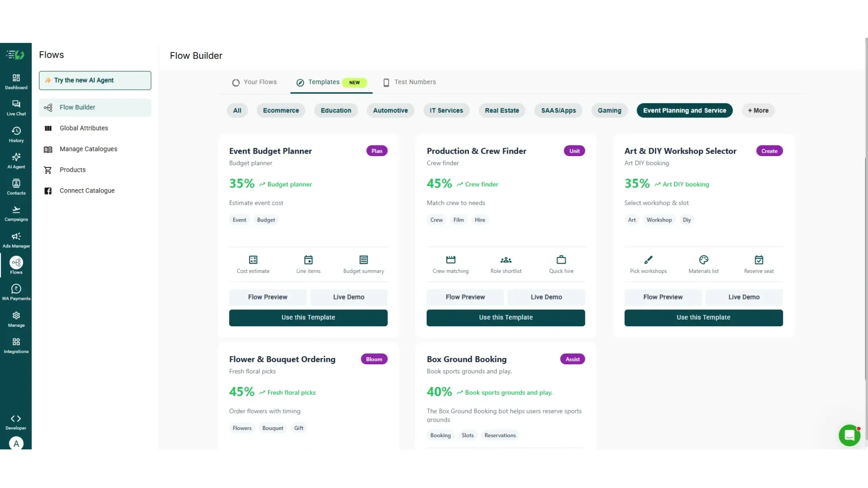
Task: Click the Line items calendar icon
Action: pos(308,260)
